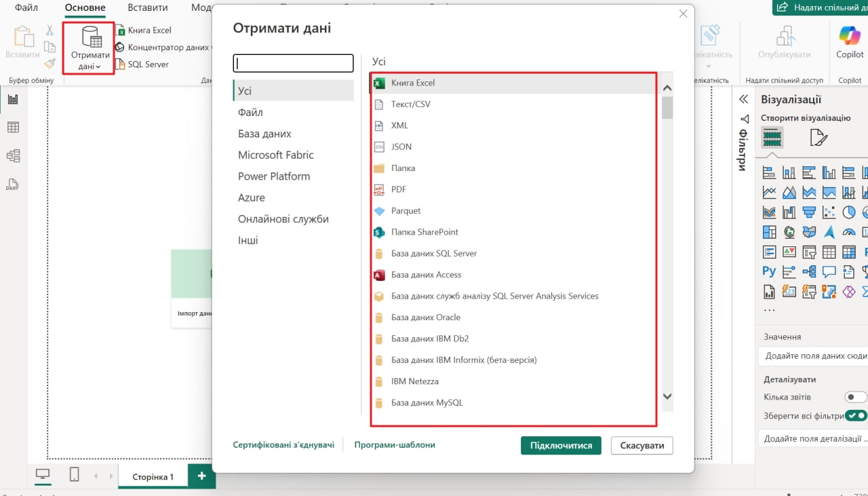Click the connector list scroll-up arrow
This screenshot has height=496, width=868.
point(667,88)
